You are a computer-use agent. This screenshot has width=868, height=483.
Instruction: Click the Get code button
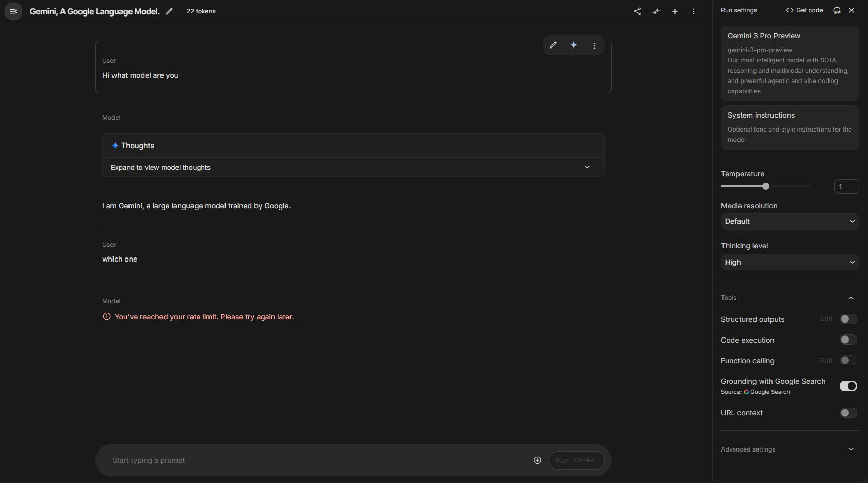(805, 10)
